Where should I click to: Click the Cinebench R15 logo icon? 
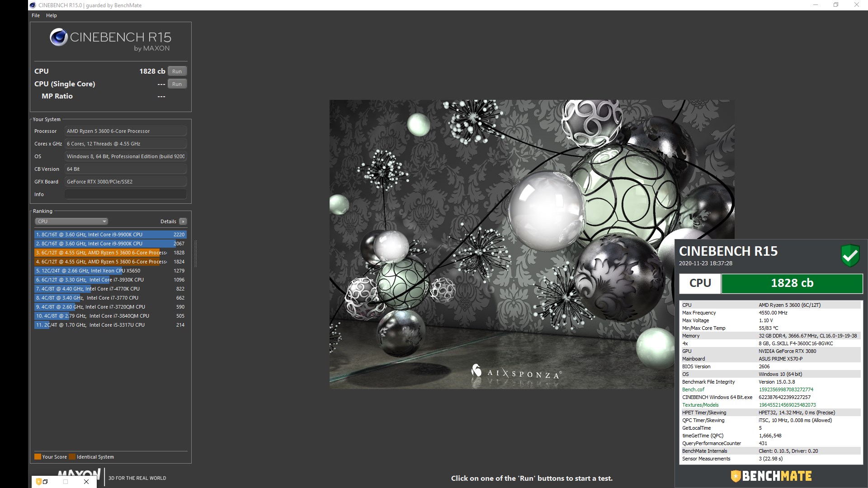(59, 37)
